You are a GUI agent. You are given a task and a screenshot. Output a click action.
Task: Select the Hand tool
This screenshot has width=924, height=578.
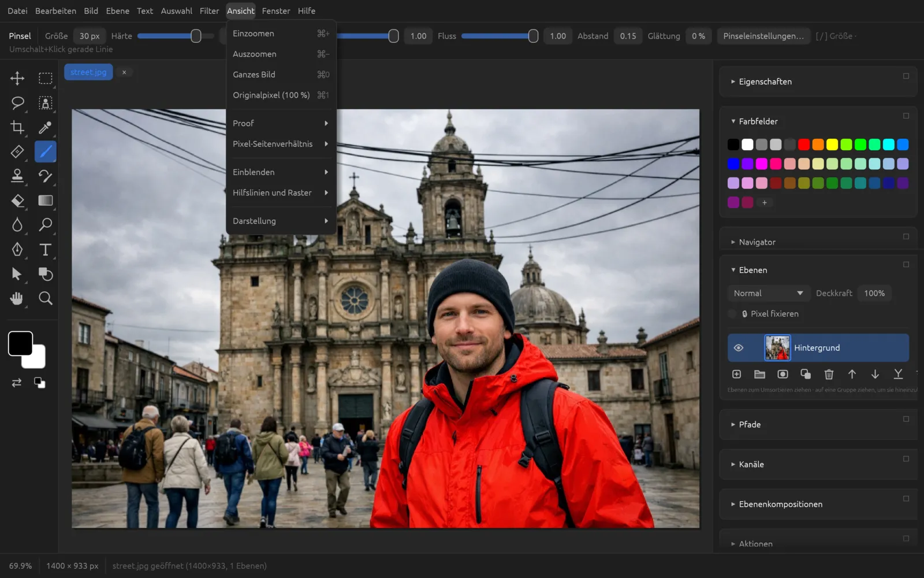pyautogui.click(x=17, y=298)
